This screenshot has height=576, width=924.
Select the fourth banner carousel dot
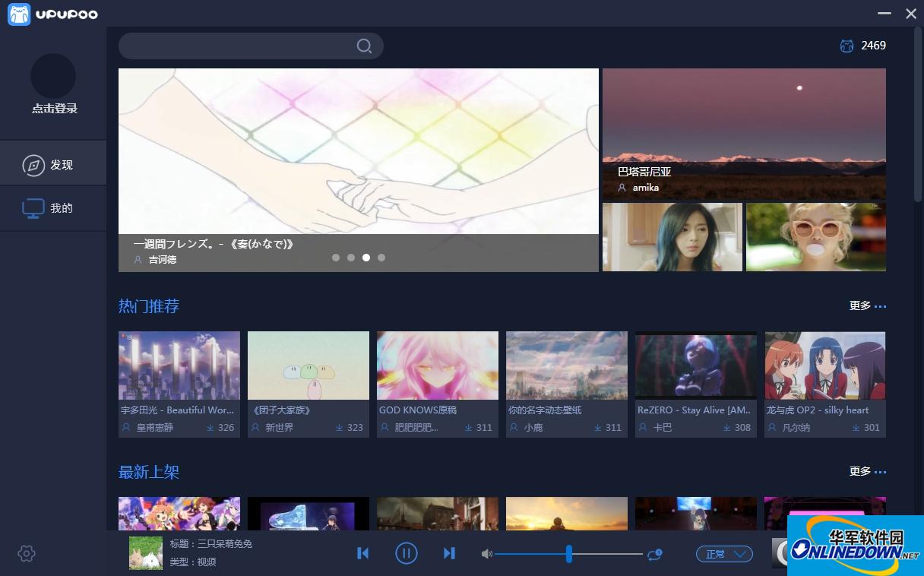[381, 258]
